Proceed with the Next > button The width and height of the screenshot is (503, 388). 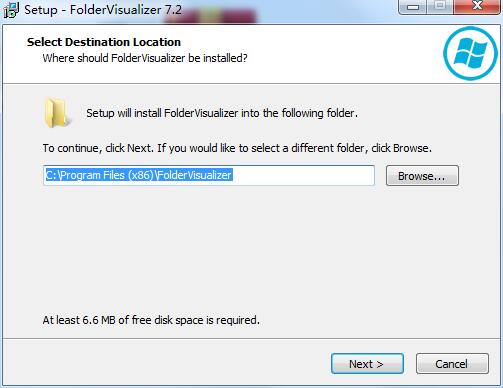click(367, 364)
